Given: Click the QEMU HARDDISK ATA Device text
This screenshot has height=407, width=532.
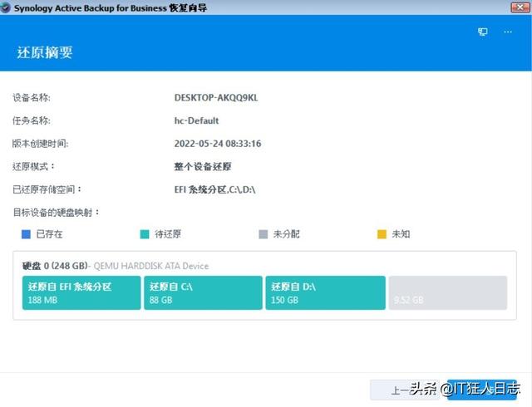Looking at the screenshot, I should click(151, 267).
